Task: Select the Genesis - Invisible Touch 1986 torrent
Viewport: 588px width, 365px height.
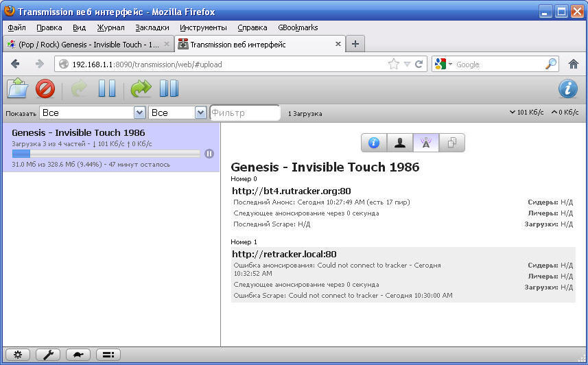Action: click(x=111, y=148)
